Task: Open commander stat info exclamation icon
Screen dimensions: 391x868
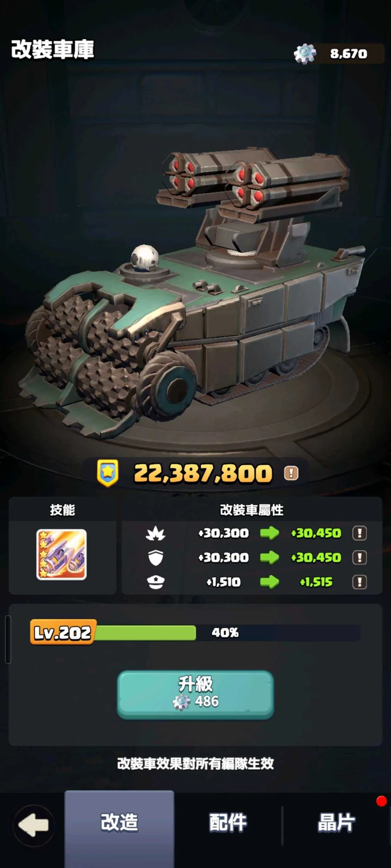Action: point(359,582)
